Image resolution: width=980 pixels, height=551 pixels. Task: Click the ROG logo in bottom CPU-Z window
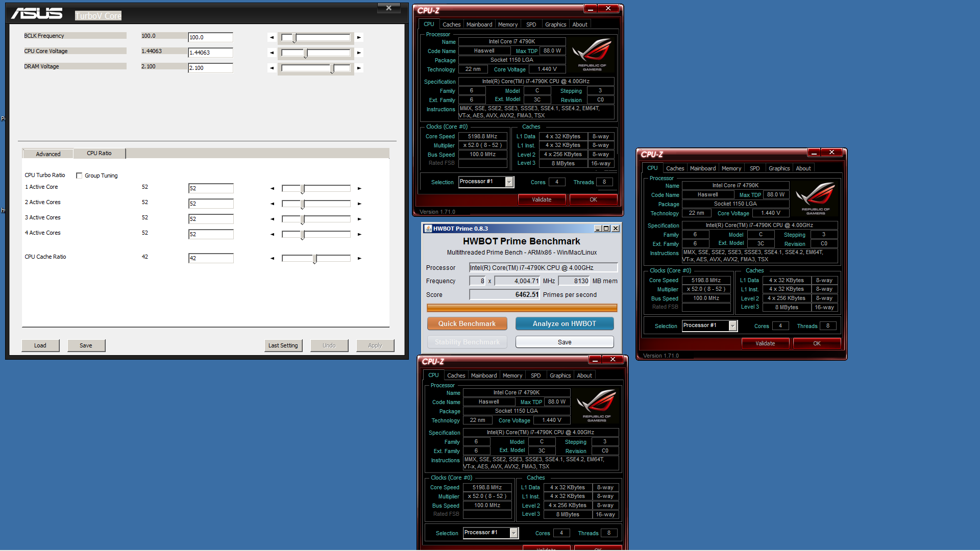point(597,406)
